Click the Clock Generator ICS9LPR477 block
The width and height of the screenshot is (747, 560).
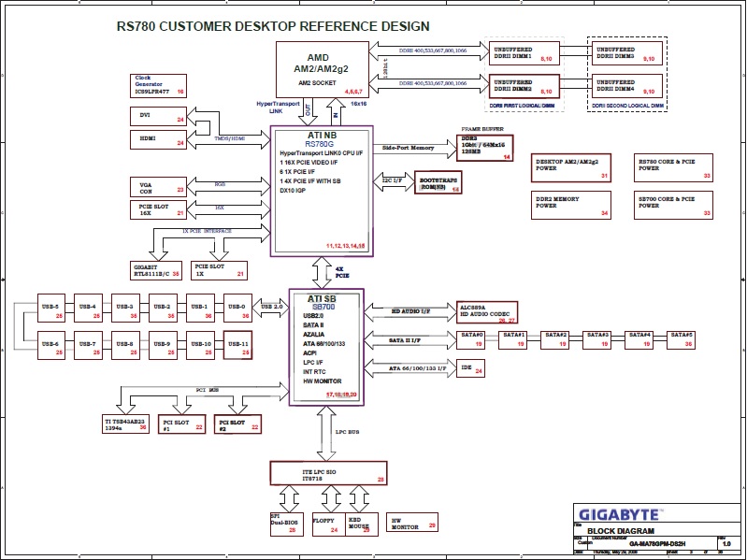tap(158, 86)
